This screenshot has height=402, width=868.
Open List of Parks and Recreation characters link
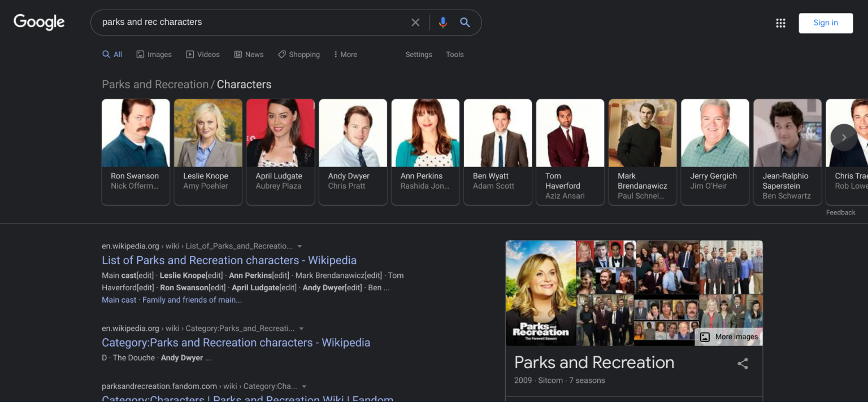point(229,260)
